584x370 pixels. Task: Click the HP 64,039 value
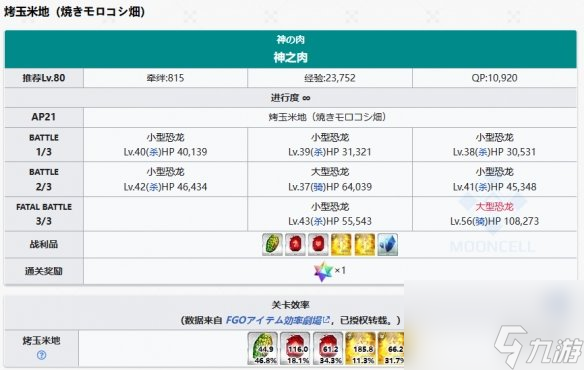click(349, 187)
